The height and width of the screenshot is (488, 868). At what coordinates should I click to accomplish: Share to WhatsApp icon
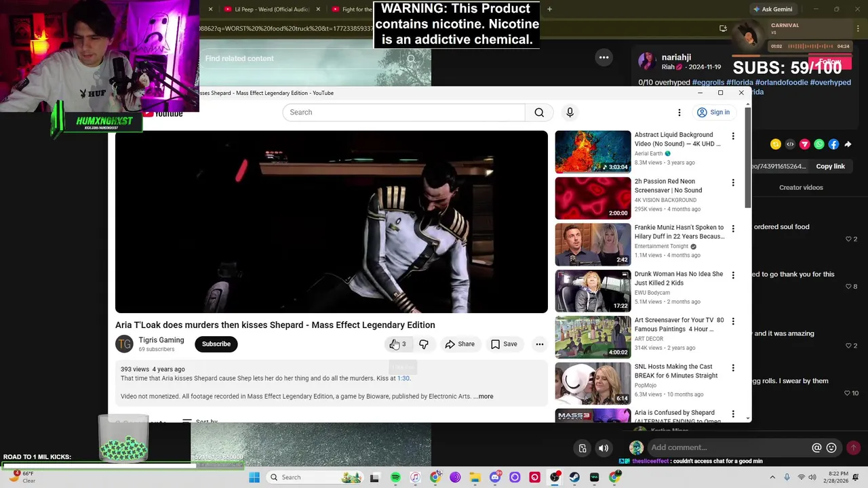(x=819, y=144)
